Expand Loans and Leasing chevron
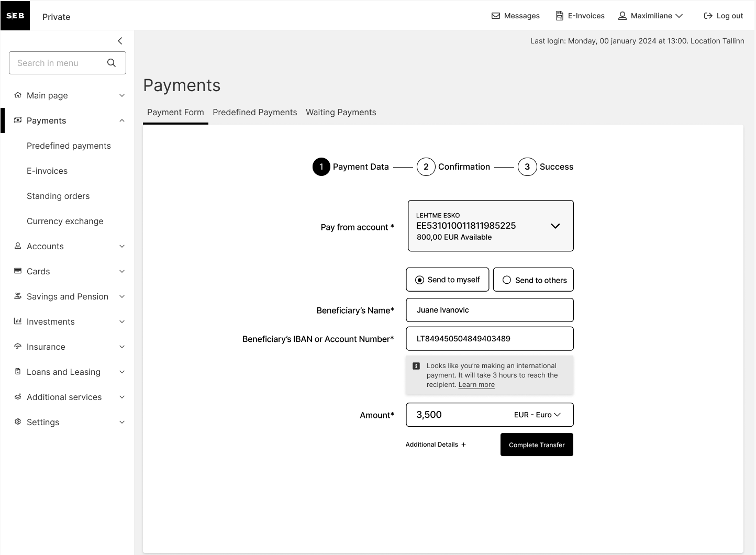This screenshot has height=555, width=756. (122, 372)
